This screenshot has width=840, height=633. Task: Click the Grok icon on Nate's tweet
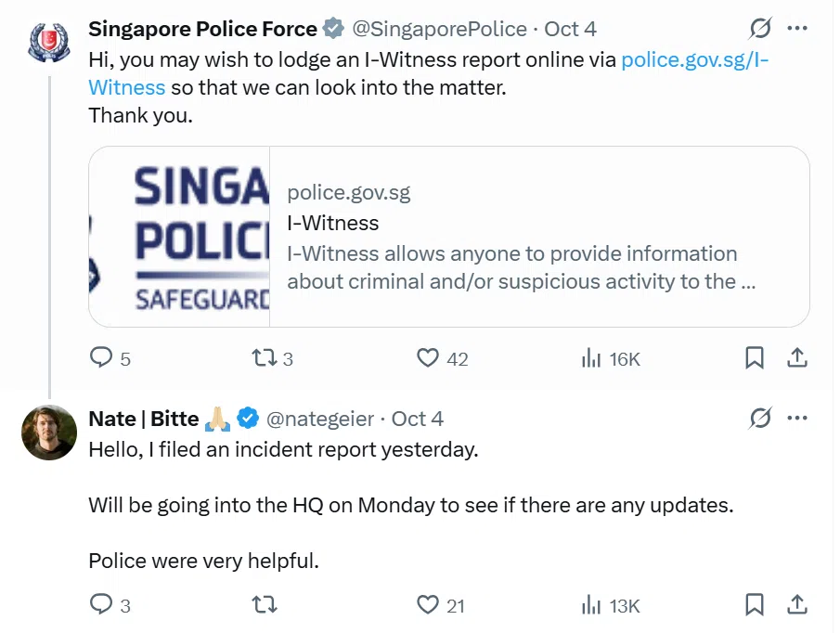coord(760,419)
